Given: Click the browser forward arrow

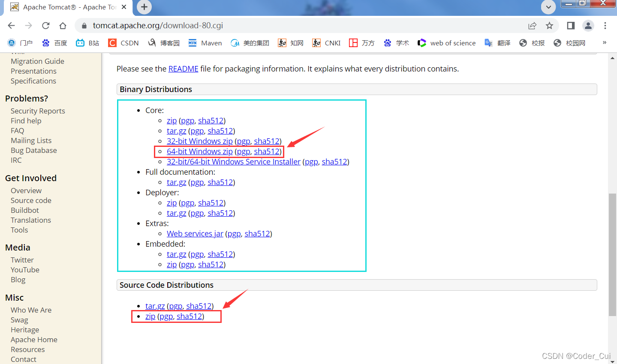Looking at the screenshot, I should [x=28, y=26].
